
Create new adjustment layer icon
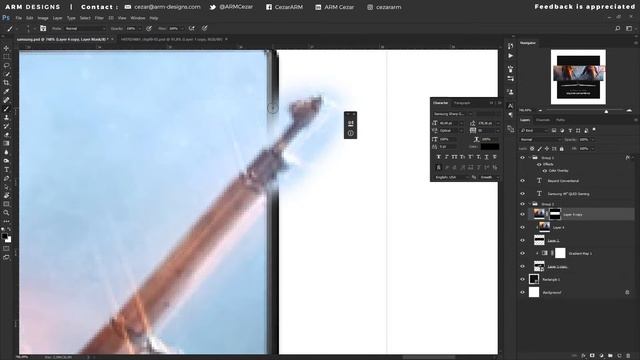(601, 356)
